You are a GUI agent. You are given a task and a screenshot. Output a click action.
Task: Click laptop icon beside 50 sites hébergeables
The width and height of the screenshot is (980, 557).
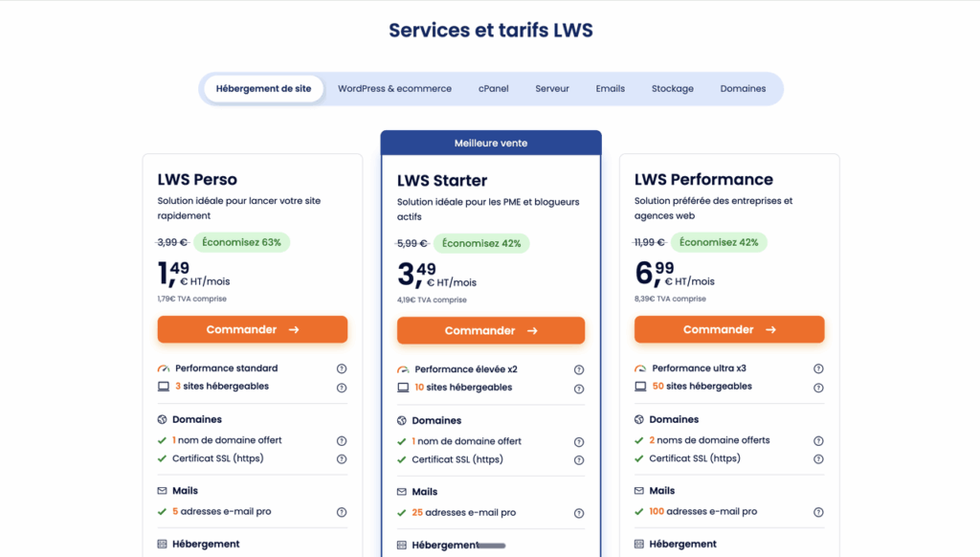tap(640, 387)
